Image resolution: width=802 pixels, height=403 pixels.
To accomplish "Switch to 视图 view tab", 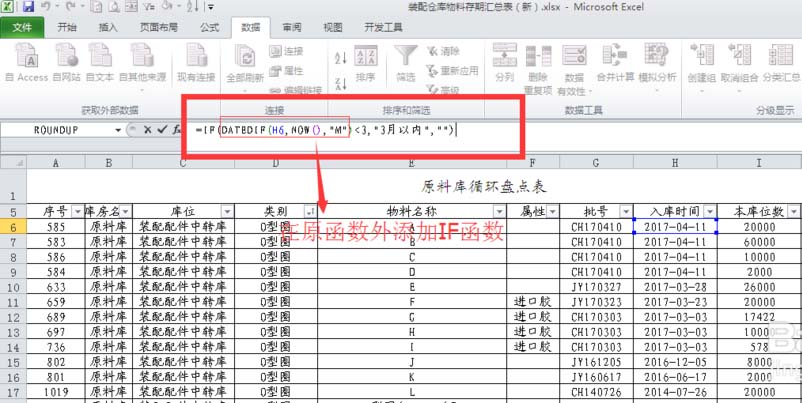I will pos(333,28).
